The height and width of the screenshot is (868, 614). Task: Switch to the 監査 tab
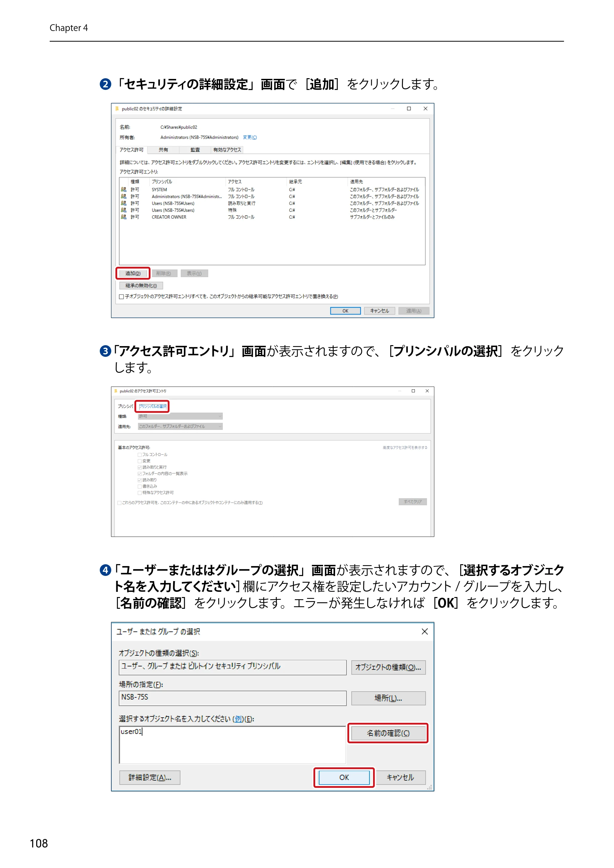195,150
